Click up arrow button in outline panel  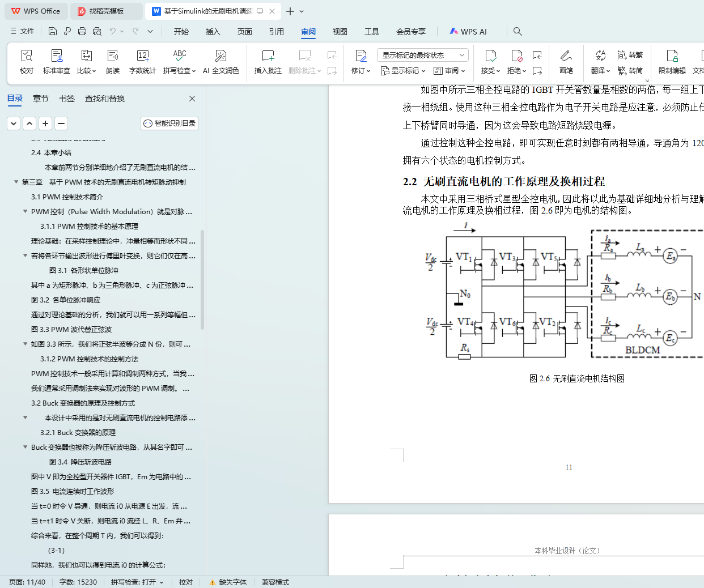click(29, 123)
